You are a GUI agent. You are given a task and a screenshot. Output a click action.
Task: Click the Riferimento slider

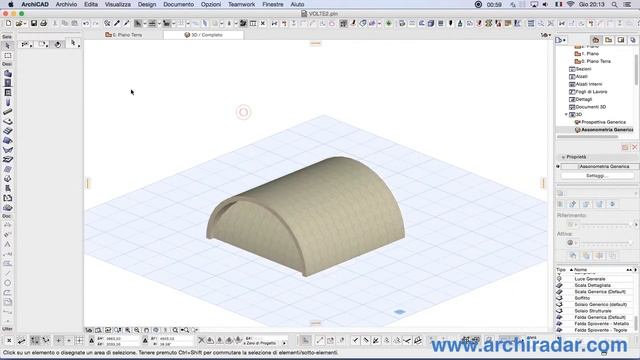point(605,225)
